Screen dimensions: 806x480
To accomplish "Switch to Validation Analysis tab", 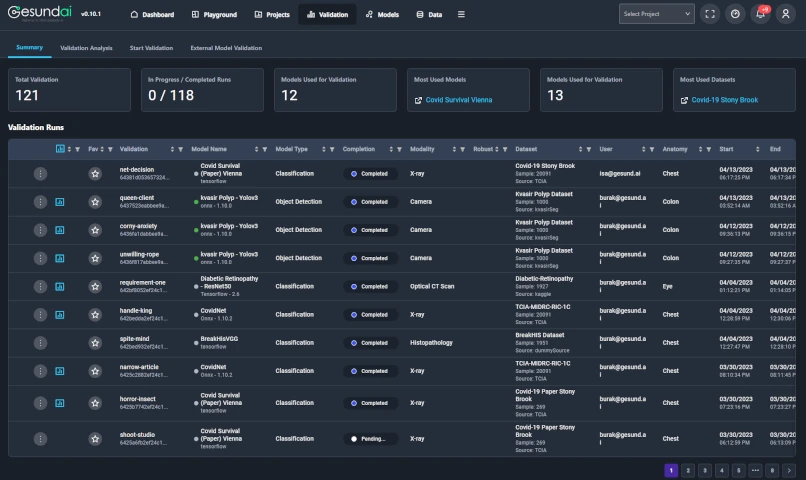I will (86, 48).
